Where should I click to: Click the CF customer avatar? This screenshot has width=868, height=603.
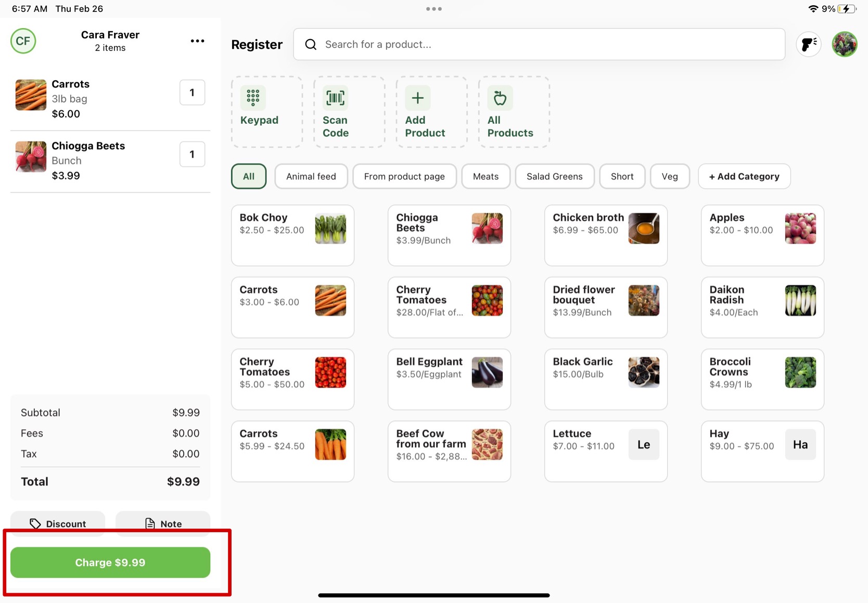pos(23,41)
